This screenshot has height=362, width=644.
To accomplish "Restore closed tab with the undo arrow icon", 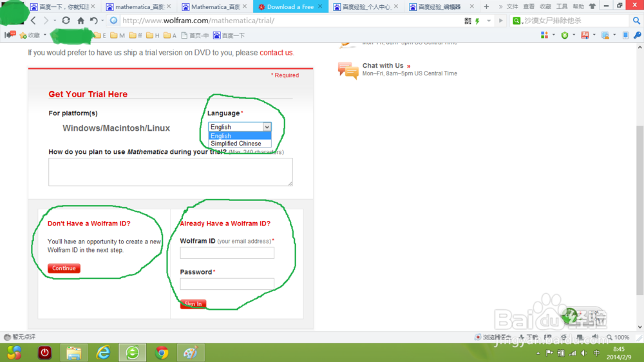I will click(x=93, y=21).
